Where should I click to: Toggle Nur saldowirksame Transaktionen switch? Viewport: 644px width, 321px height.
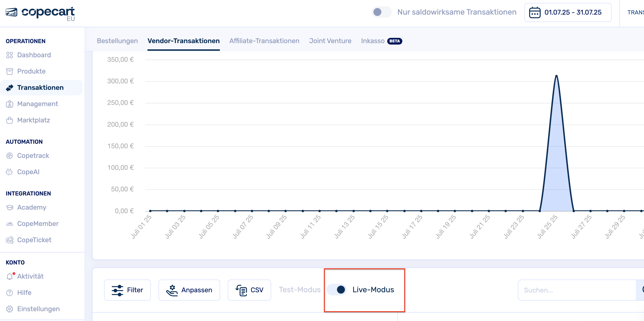point(381,12)
